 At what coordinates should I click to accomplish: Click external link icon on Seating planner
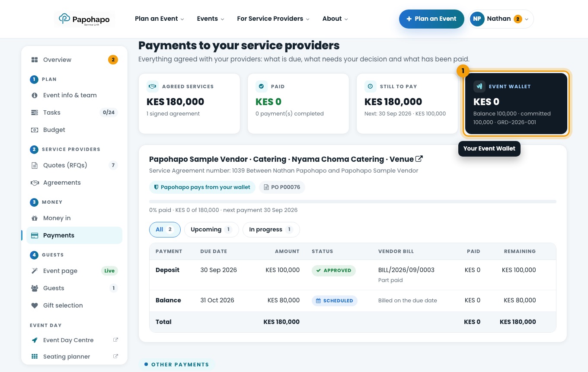tap(115, 356)
